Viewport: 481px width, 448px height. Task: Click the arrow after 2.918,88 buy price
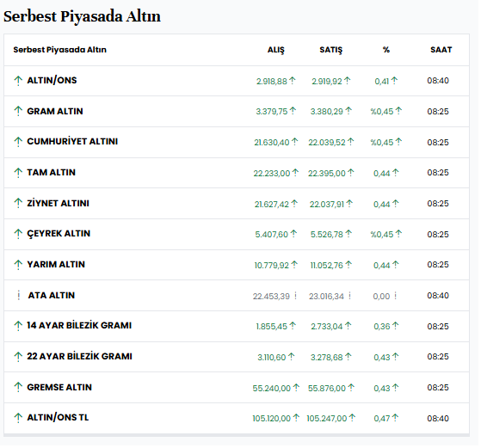(293, 81)
